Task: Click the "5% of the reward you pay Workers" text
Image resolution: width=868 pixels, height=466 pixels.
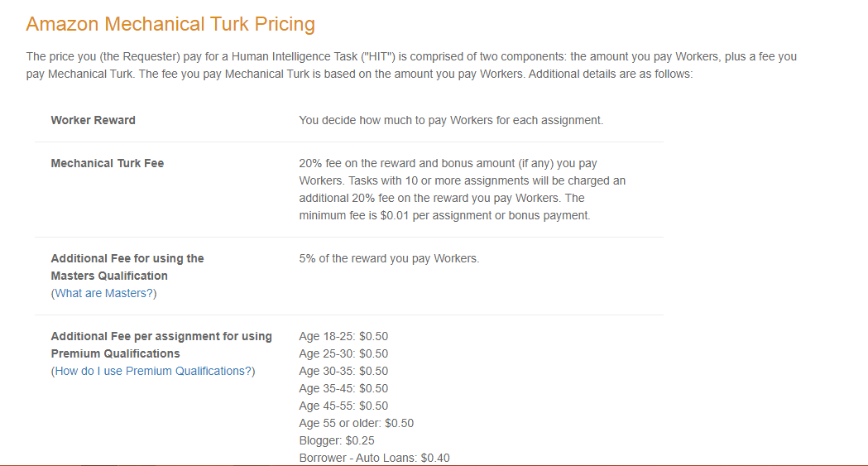Action: pos(389,258)
